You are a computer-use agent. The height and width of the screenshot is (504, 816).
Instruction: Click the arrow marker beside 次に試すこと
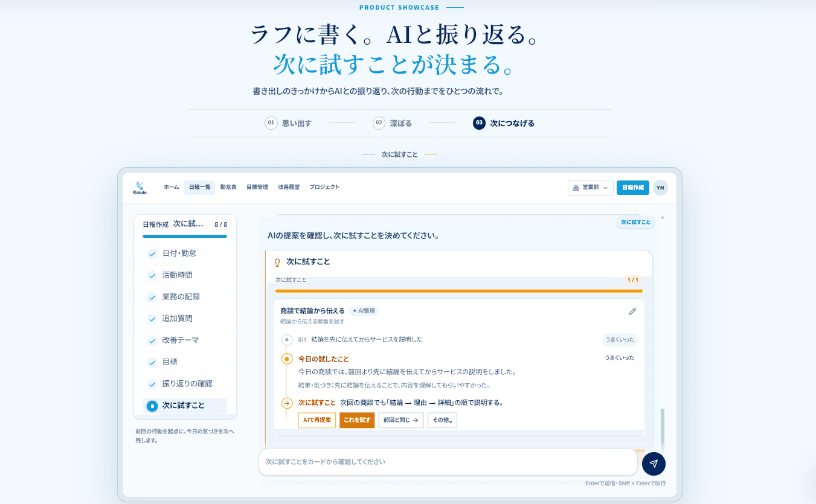point(287,403)
